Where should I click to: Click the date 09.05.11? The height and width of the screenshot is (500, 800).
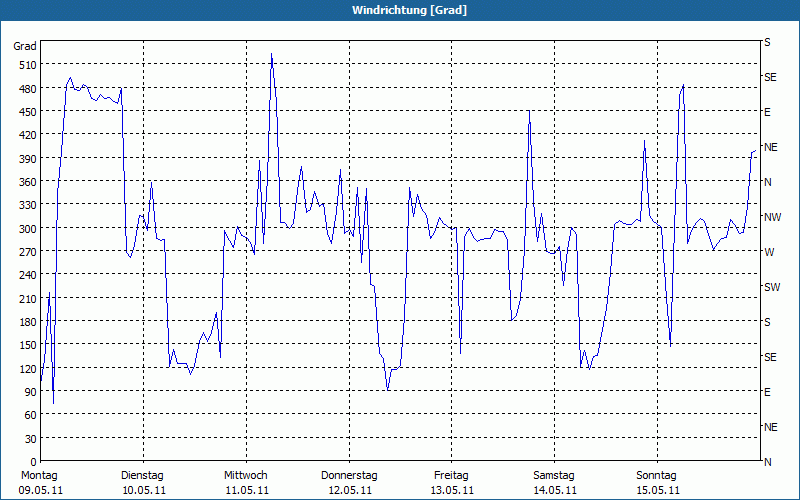click(41, 491)
